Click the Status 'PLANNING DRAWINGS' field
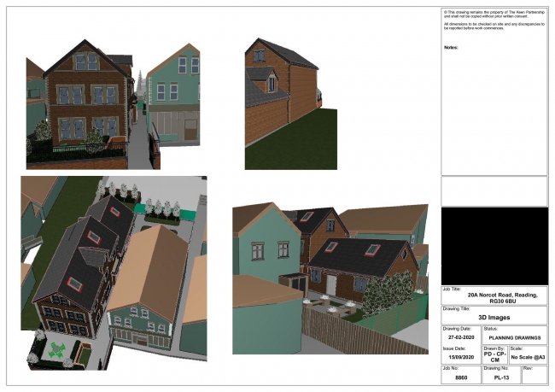 tap(514, 336)
